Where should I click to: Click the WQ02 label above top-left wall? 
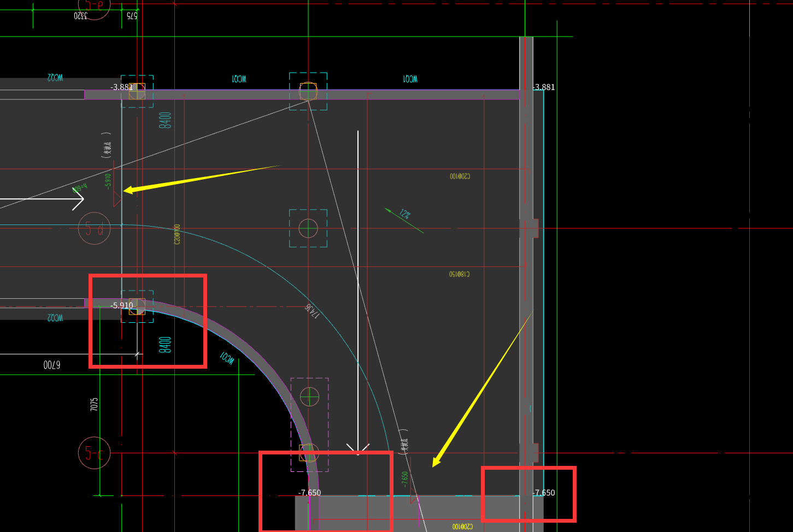(55, 78)
